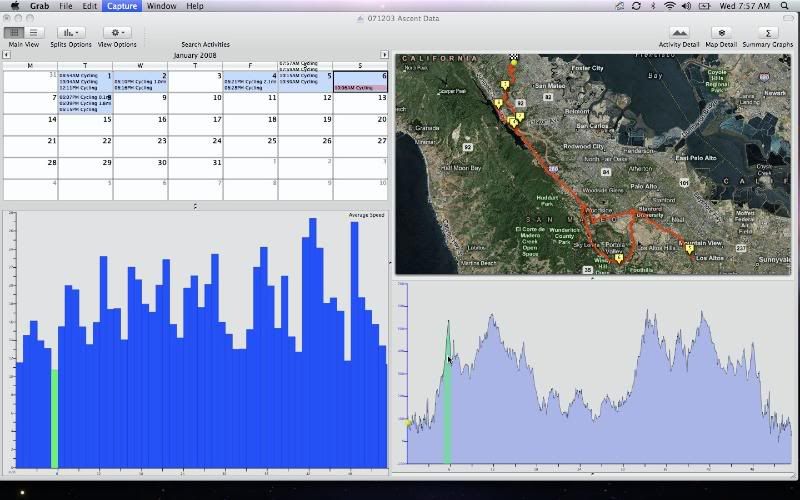Open the Splits Options dropdown
This screenshot has height=500, width=800.
[70, 33]
